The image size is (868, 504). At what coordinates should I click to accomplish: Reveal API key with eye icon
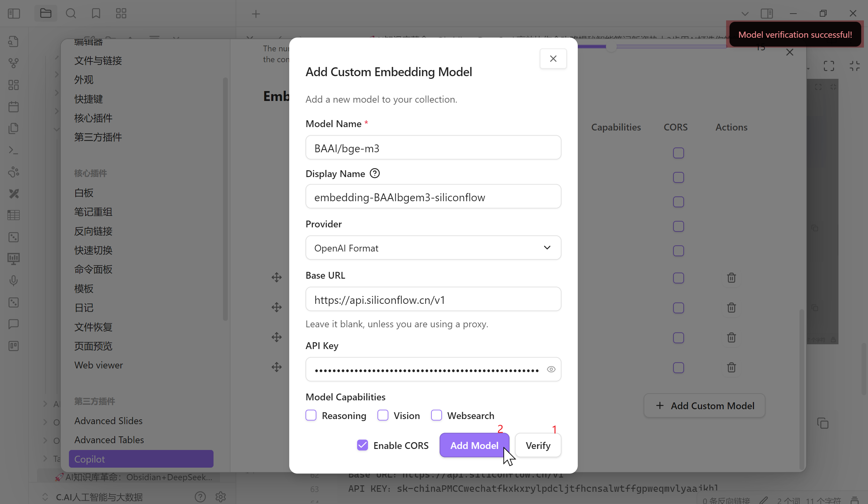tap(551, 369)
